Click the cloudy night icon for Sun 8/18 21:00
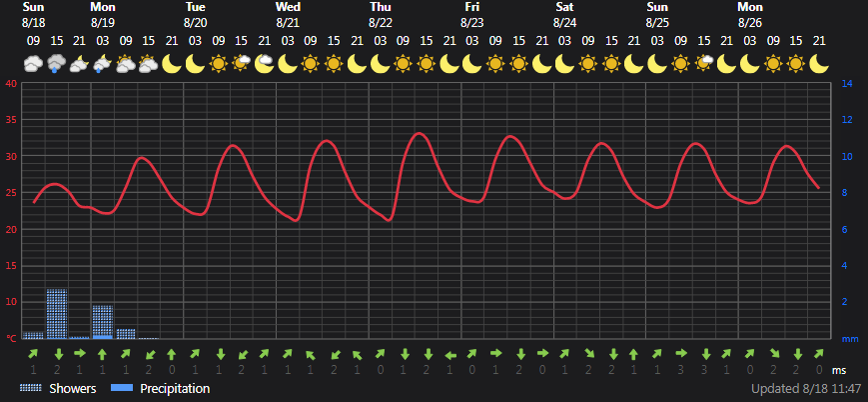 click(x=80, y=64)
